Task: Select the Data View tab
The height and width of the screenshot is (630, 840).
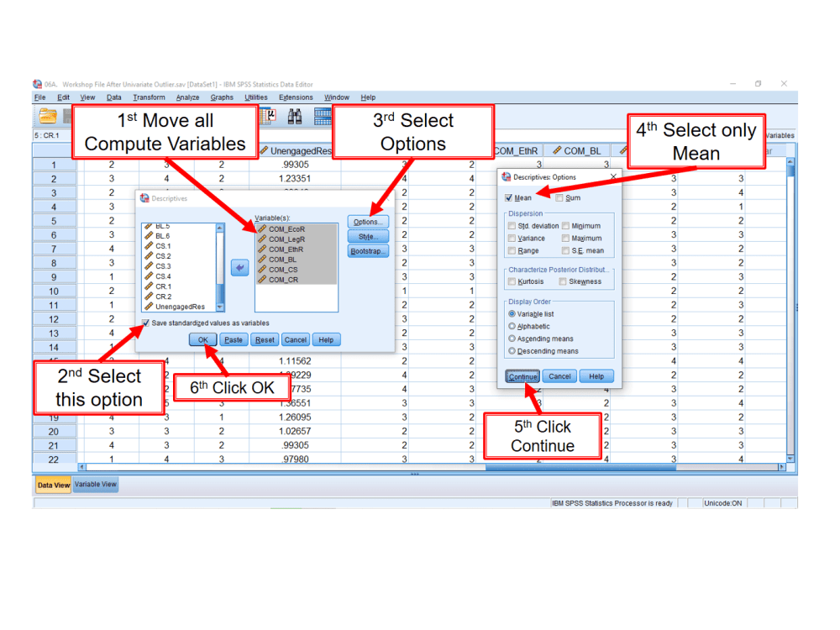Action: click(x=52, y=485)
